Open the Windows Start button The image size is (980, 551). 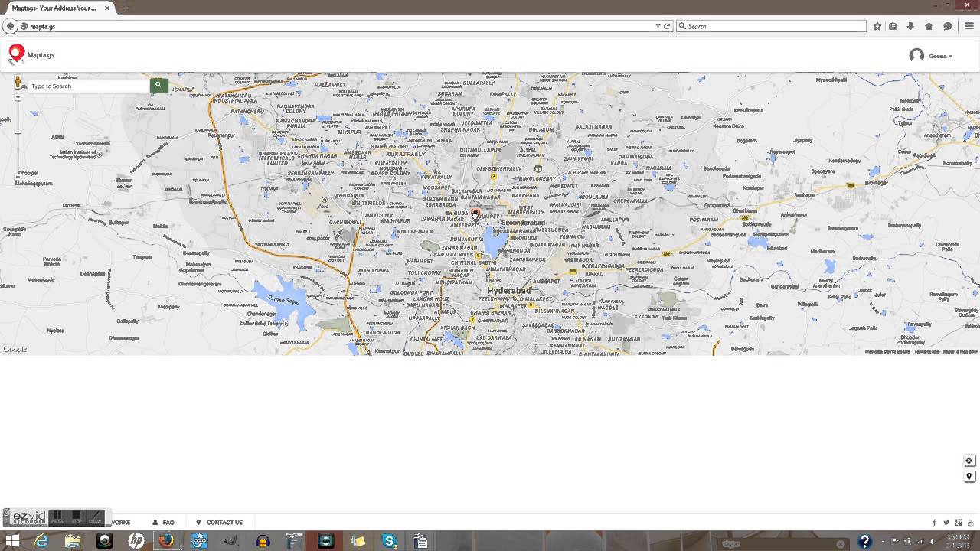tap(13, 541)
